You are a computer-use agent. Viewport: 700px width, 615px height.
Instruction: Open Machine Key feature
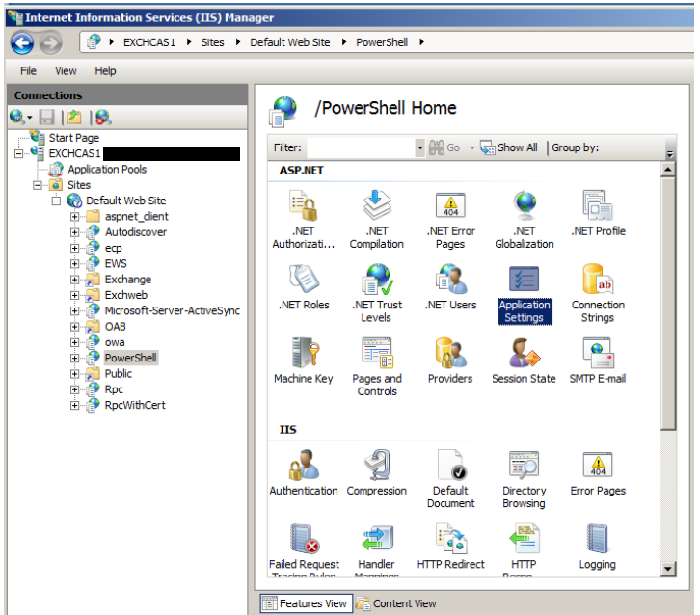(304, 361)
